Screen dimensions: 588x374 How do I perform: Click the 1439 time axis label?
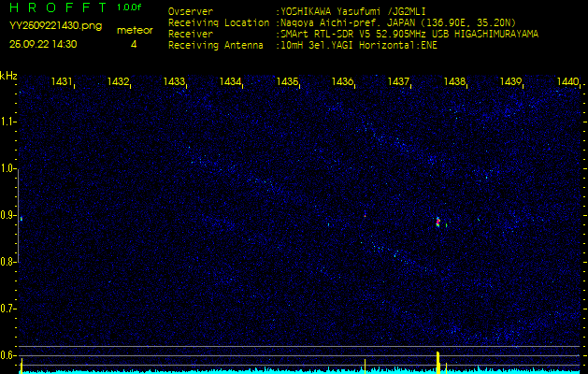tap(511, 81)
